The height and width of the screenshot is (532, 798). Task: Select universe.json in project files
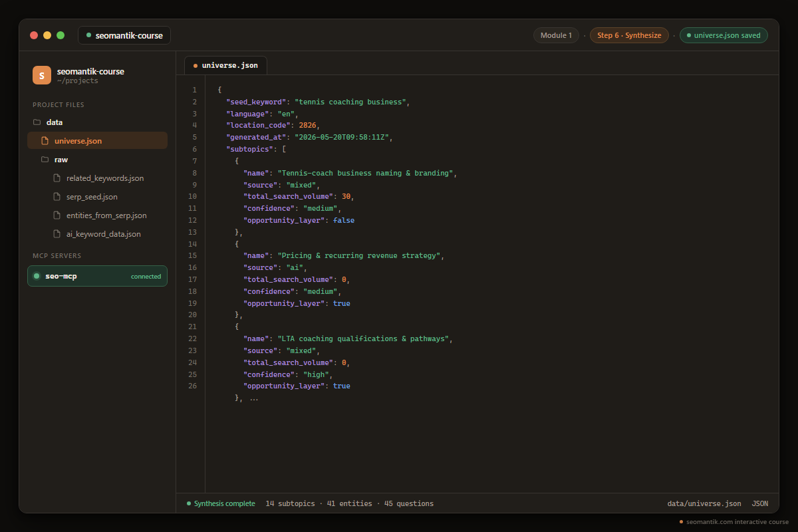(97, 141)
